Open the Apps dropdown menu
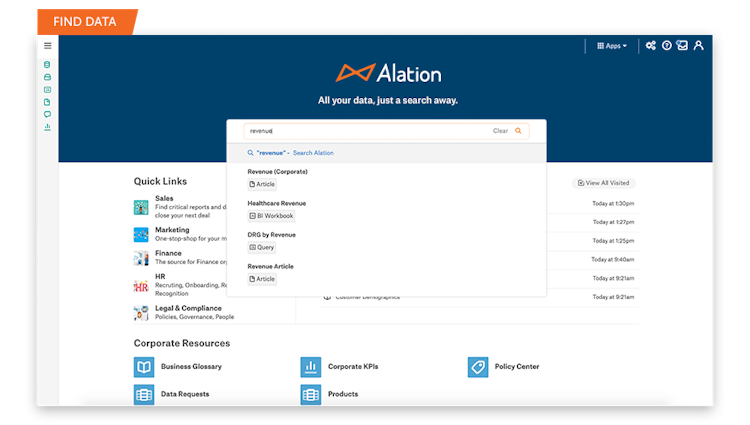This screenshot has width=750, height=425. pyautogui.click(x=612, y=46)
